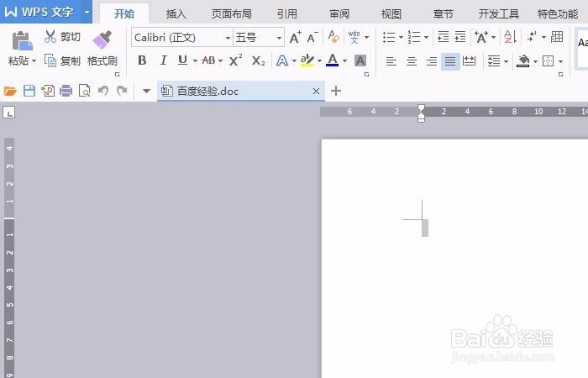This screenshot has height=378, width=588.
Task: Click the indent marker on horizontal ruler
Action: click(x=421, y=113)
